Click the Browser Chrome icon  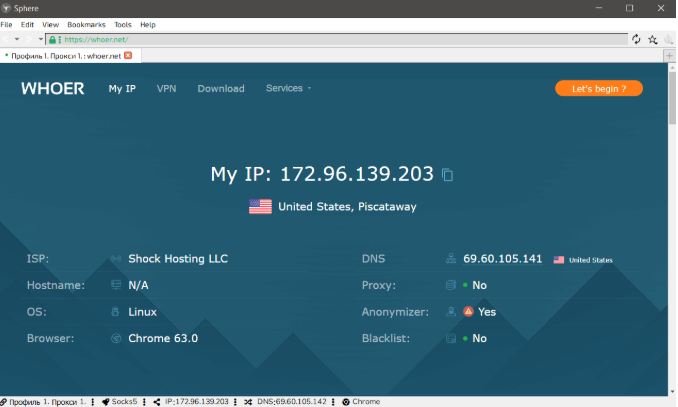click(116, 338)
